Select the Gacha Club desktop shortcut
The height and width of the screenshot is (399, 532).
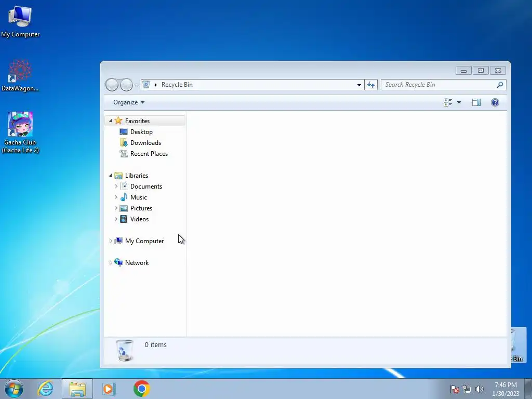pyautogui.click(x=20, y=132)
